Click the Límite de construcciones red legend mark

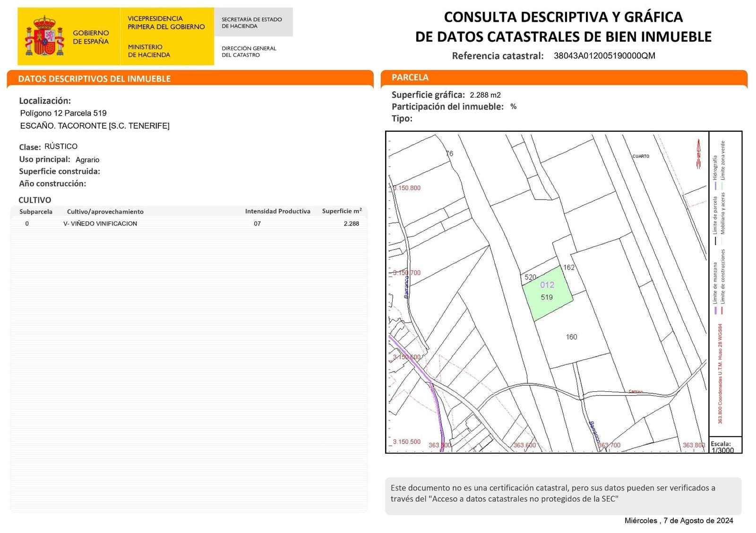tap(722, 309)
